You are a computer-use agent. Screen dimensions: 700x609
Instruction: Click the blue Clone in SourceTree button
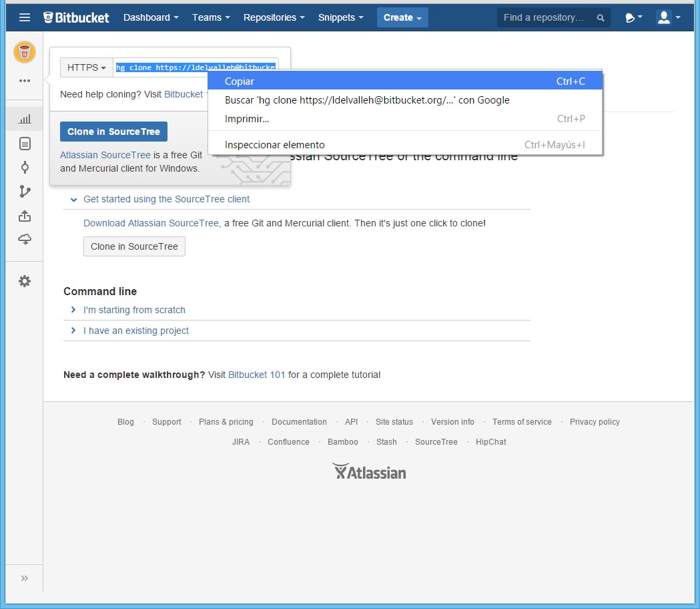113,132
